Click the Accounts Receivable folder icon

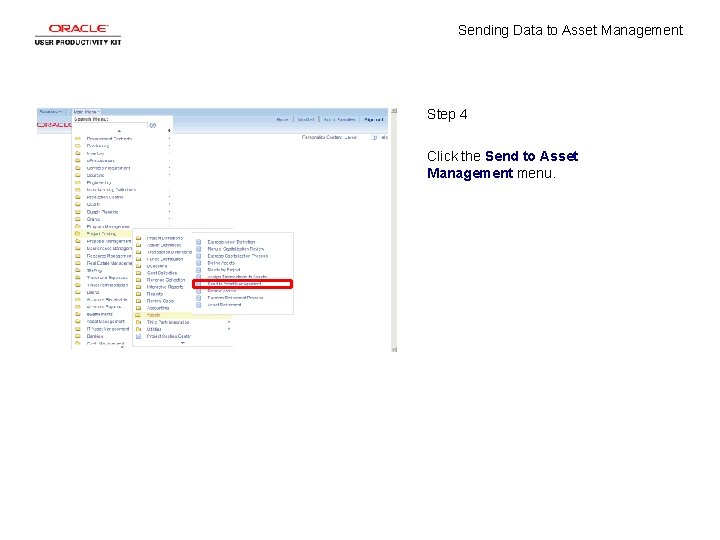tap(78, 299)
